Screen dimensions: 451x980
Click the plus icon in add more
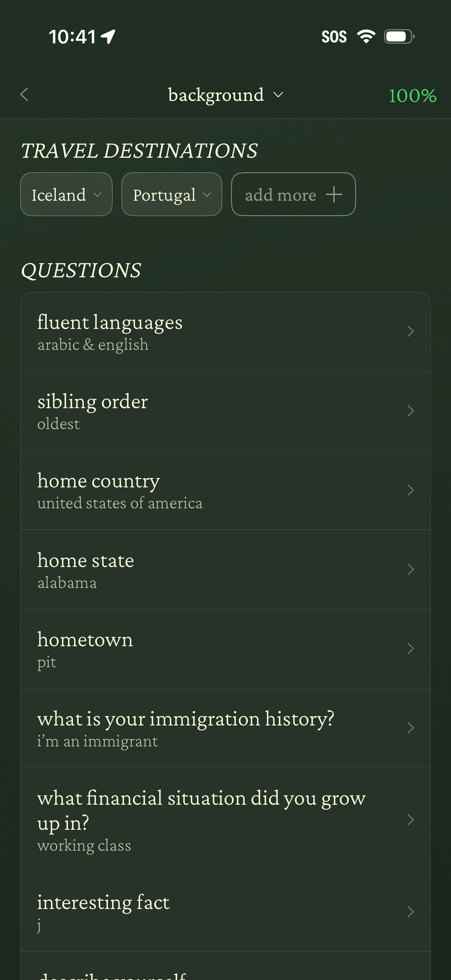tap(334, 194)
